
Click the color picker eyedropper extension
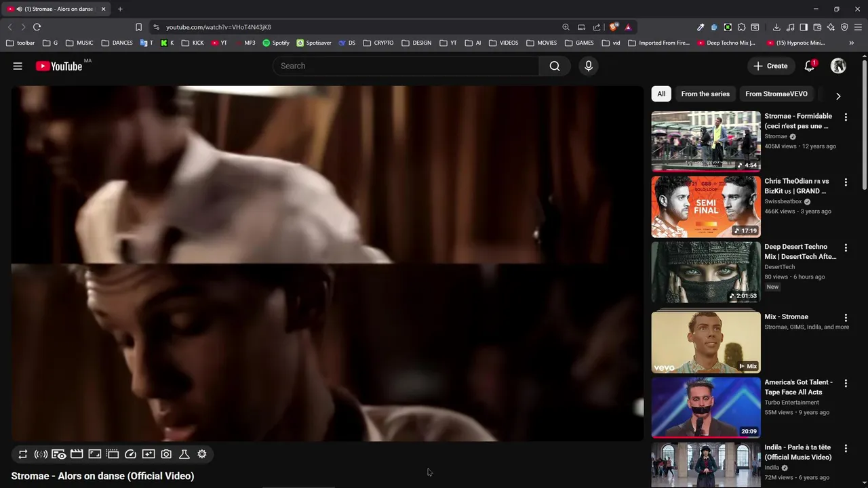[701, 27]
